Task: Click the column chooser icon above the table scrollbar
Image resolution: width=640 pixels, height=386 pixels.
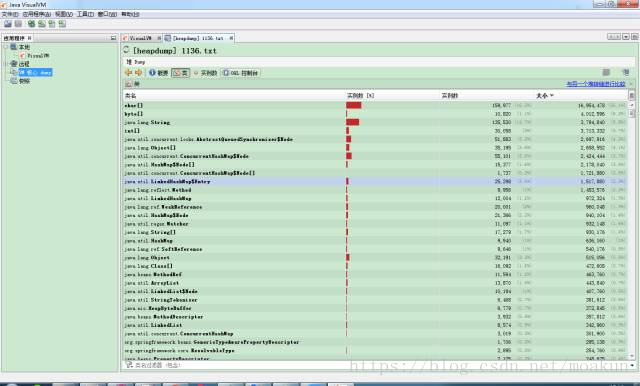Action: [631, 95]
